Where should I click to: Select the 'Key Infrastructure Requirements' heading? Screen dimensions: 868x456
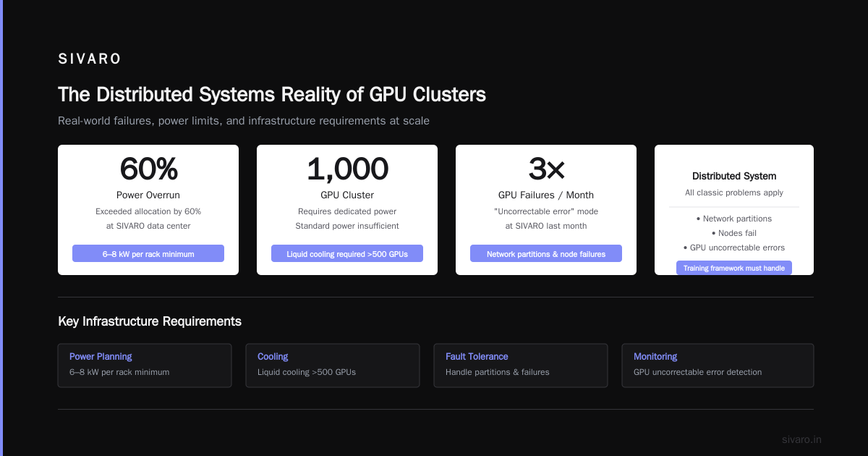pyautogui.click(x=150, y=321)
